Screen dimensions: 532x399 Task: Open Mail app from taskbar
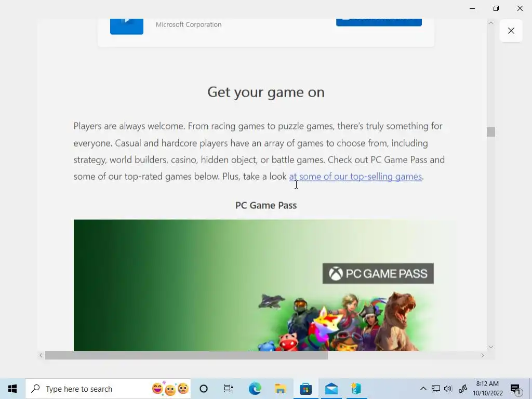pyautogui.click(x=331, y=389)
